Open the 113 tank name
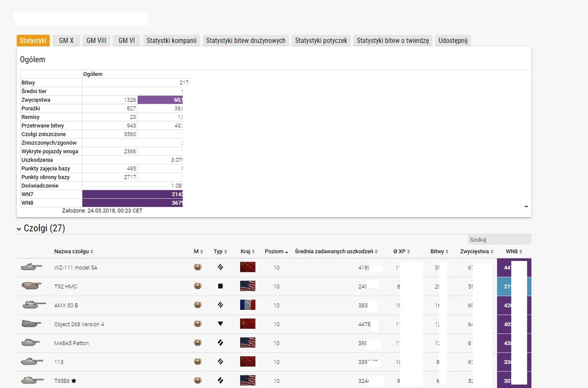Image resolution: width=588 pixels, height=388 pixels. click(59, 362)
